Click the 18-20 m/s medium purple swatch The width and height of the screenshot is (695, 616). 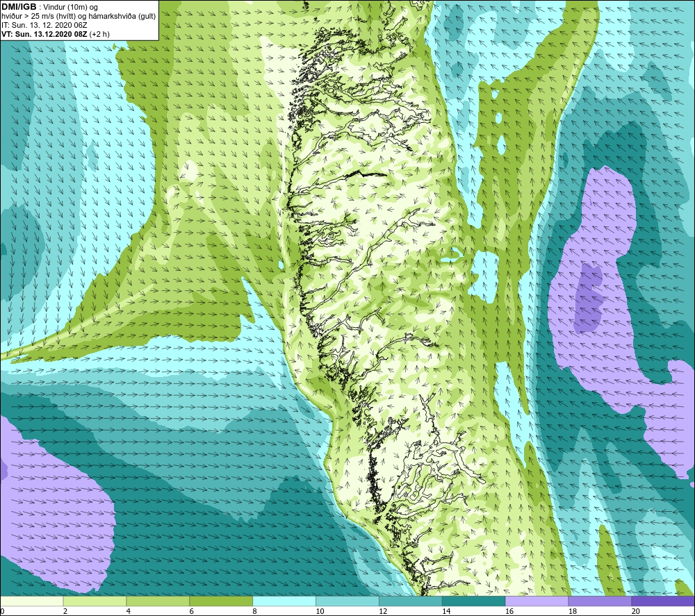tap(600, 601)
